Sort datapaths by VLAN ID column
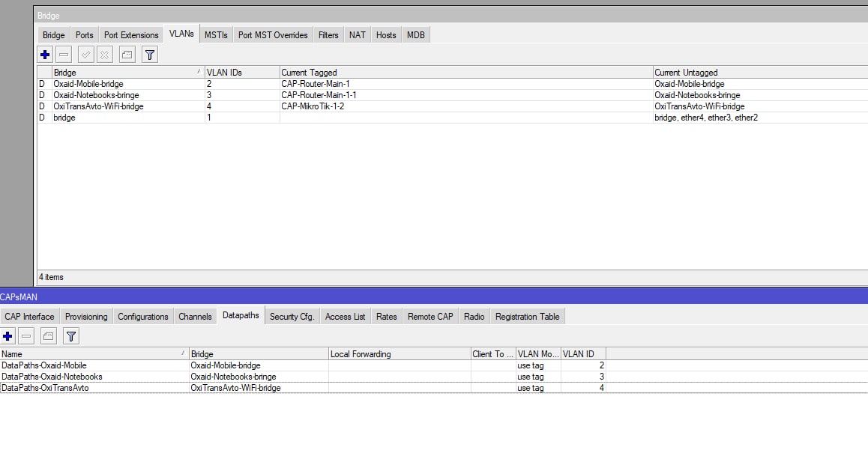 click(583, 353)
